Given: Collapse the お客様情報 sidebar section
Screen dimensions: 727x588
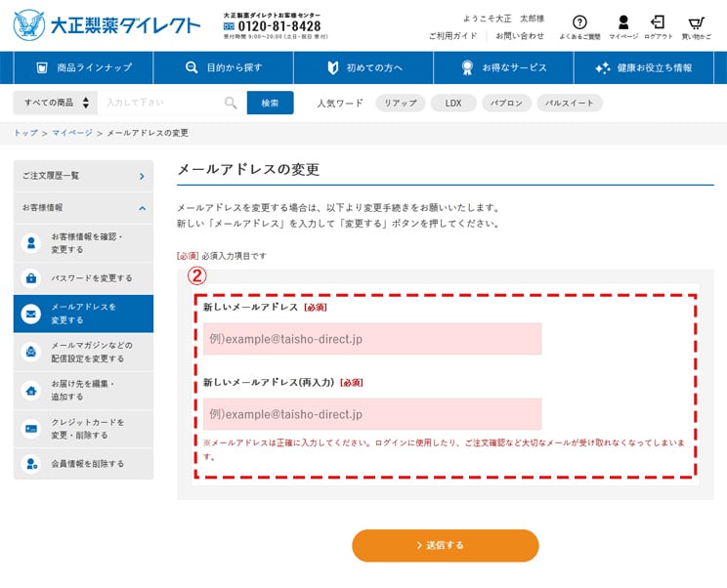Looking at the screenshot, I should point(83,207).
